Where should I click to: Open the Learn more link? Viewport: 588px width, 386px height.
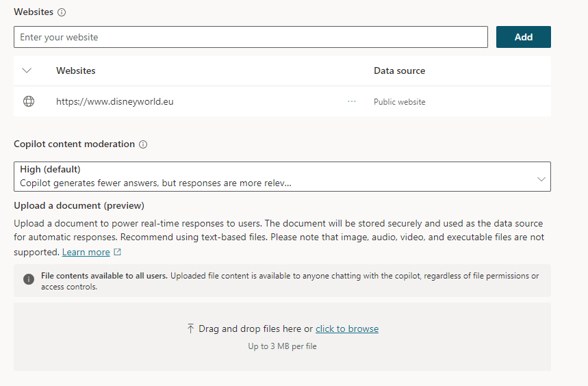click(86, 253)
